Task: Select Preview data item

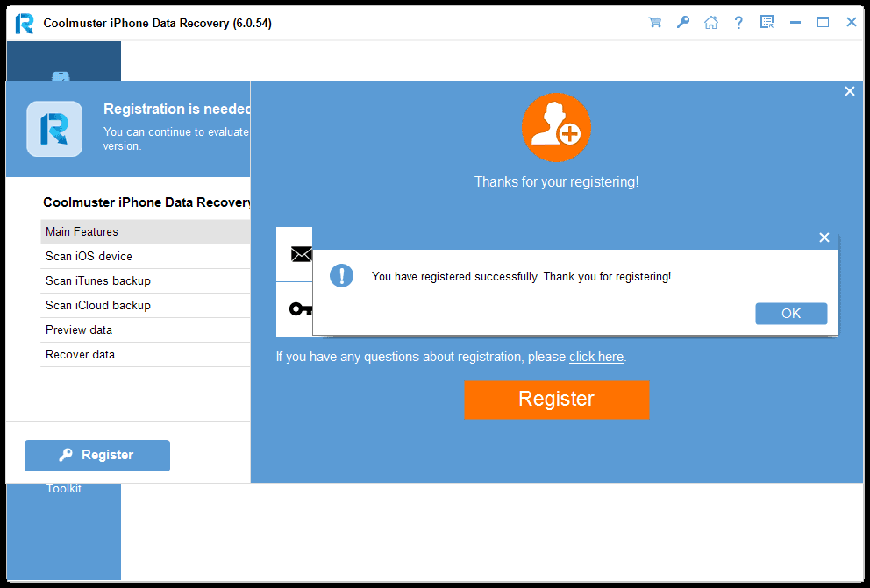Action: click(x=146, y=329)
